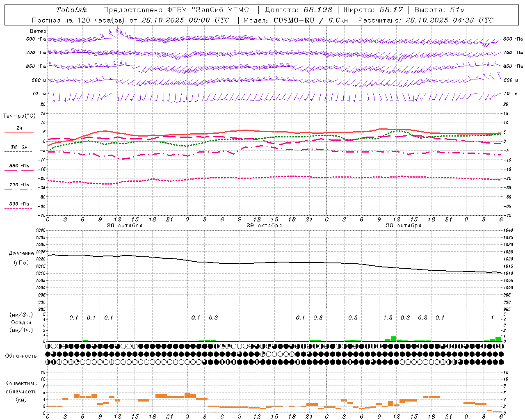Click the "Высота: 51м" header field
The image size is (525, 420).
440,10
